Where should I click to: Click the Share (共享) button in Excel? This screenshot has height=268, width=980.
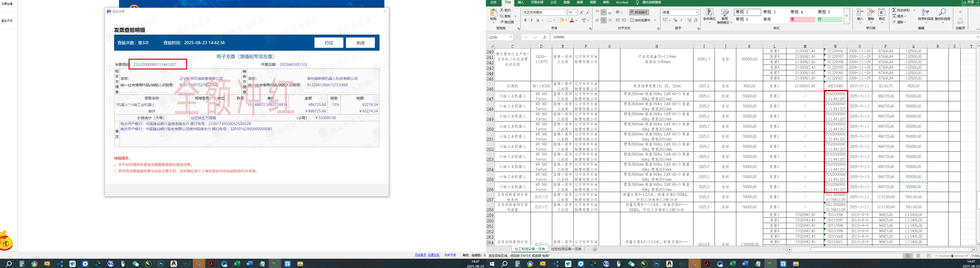(x=970, y=2)
